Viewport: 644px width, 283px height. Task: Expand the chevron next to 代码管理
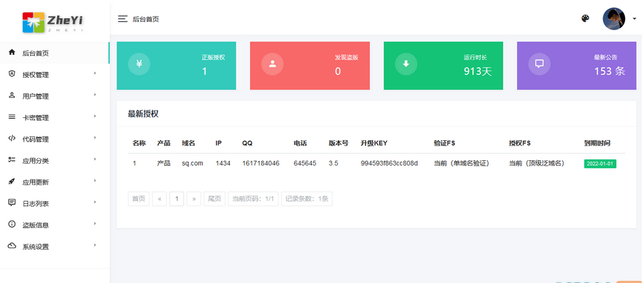[95, 137]
